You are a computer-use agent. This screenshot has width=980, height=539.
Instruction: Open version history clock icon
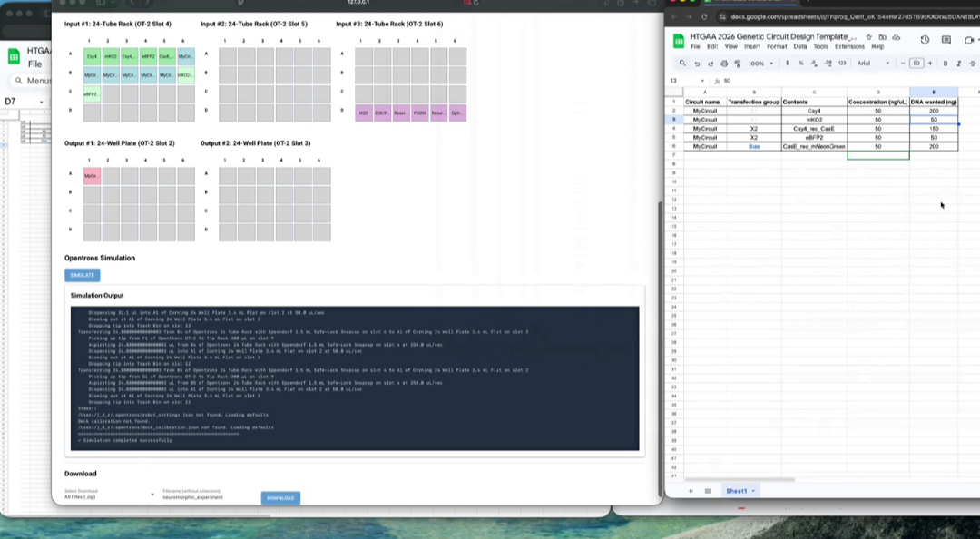point(925,40)
